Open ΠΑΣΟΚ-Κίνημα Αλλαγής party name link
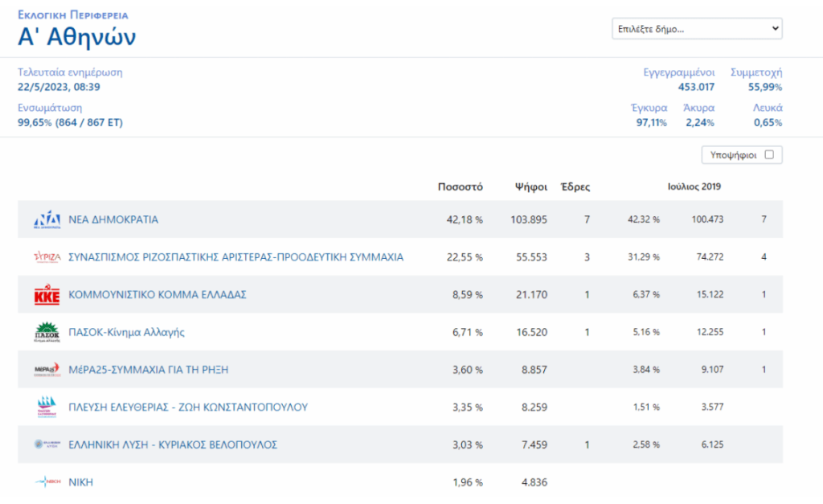823x504 pixels. coord(126,332)
